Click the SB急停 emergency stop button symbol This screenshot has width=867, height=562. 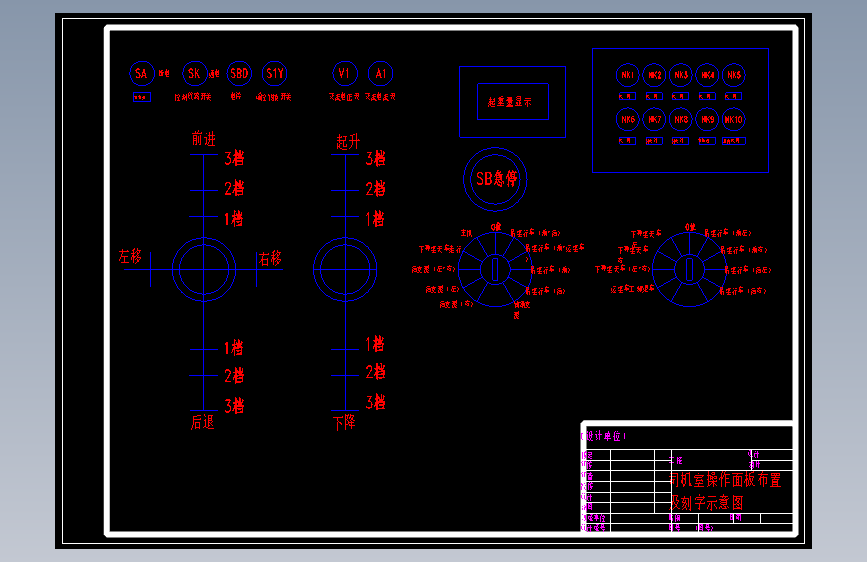click(x=495, y=179)
